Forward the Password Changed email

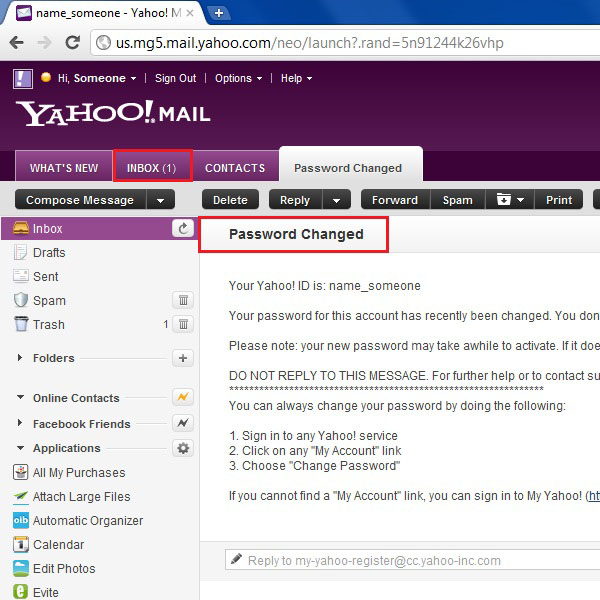(x=395, y=200)
